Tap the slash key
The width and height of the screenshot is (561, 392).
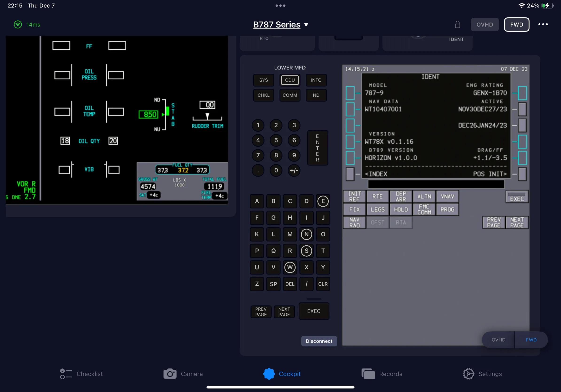[x=306, y=284]
